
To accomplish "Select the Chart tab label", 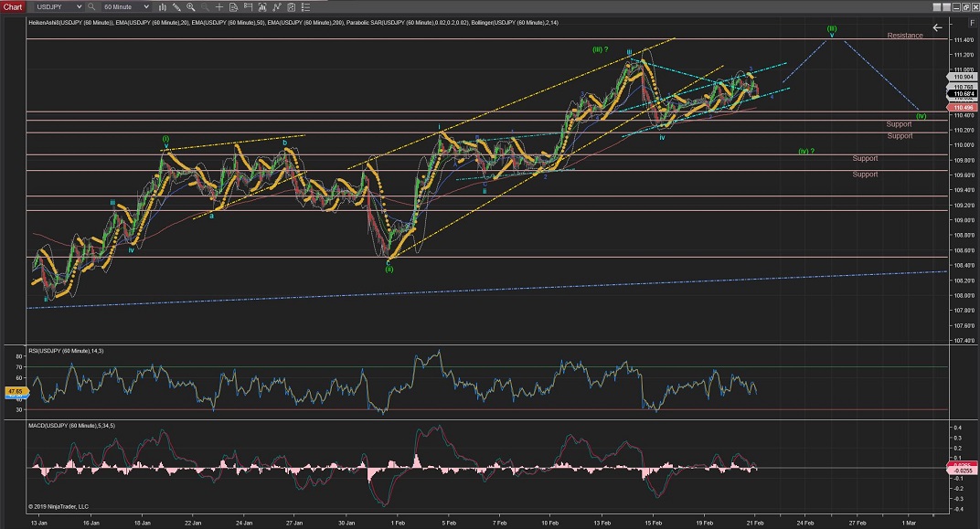I will (15, 7).
